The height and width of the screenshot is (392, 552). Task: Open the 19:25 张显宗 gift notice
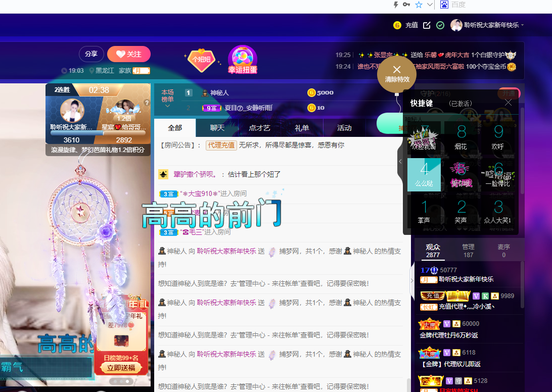(x=426, y=55)
